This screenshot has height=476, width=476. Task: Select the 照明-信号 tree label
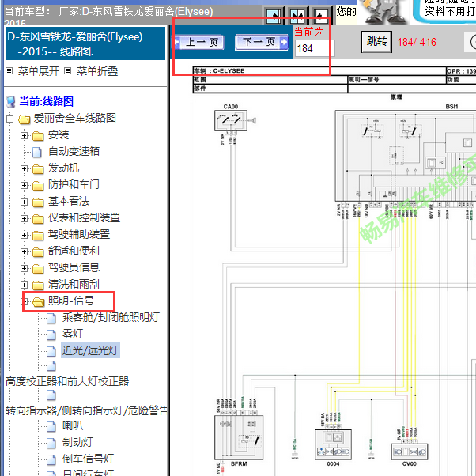pos(71,300)
